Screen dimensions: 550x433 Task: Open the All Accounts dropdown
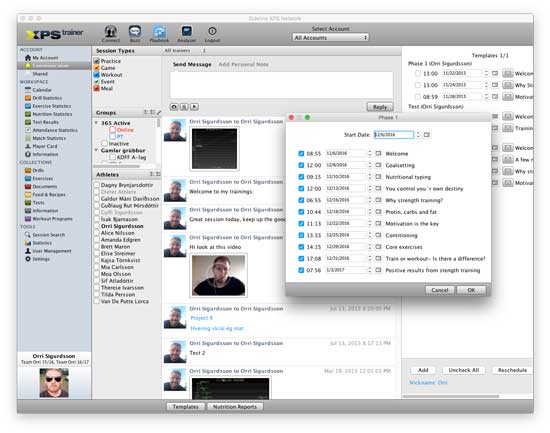pos(330,38)
